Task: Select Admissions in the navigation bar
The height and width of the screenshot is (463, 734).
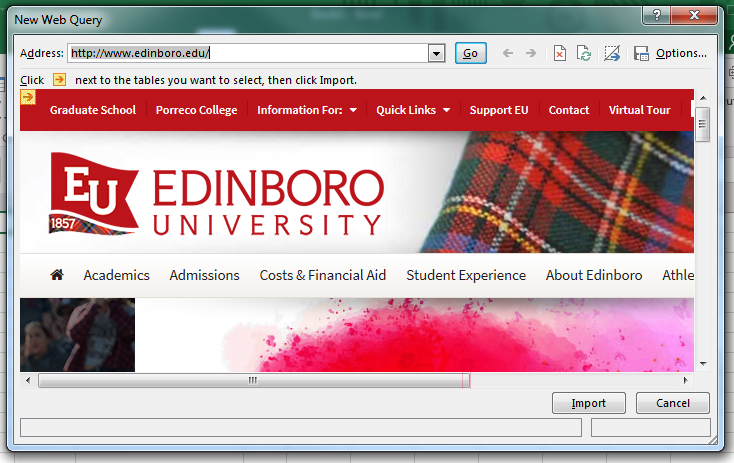Action: (x=204, y=275)
